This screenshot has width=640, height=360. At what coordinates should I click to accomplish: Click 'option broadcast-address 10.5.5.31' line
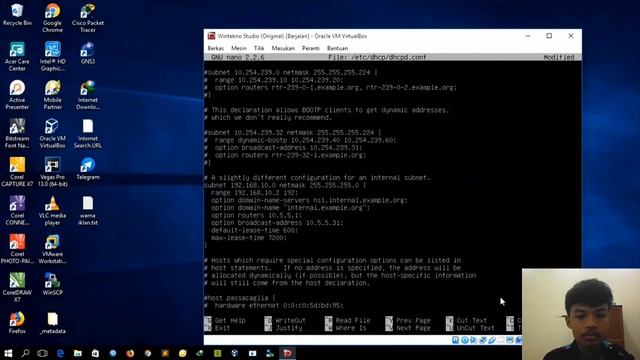coord(277,223)
